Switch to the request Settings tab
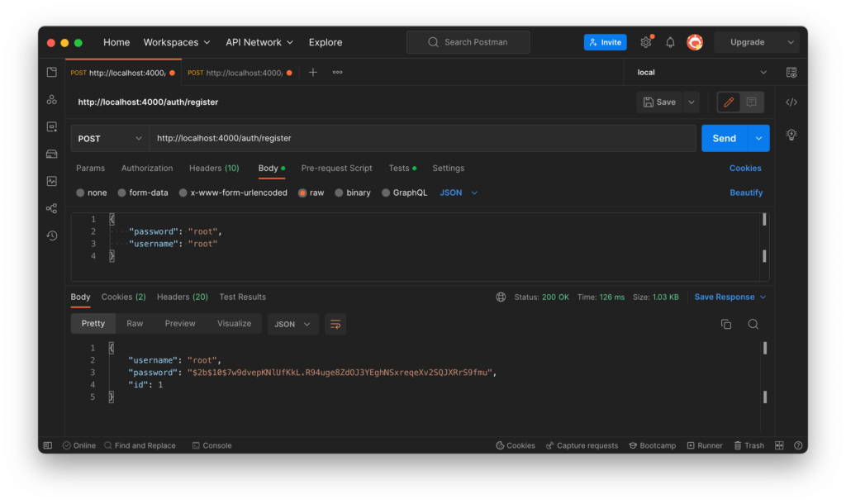The height and width of the screenshot is (504, 846). click(449, 169)
